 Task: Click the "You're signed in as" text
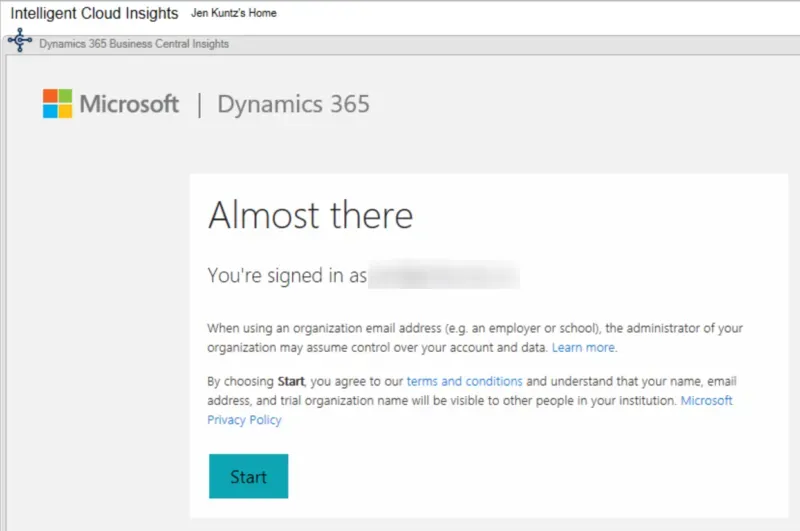(286, 276)
